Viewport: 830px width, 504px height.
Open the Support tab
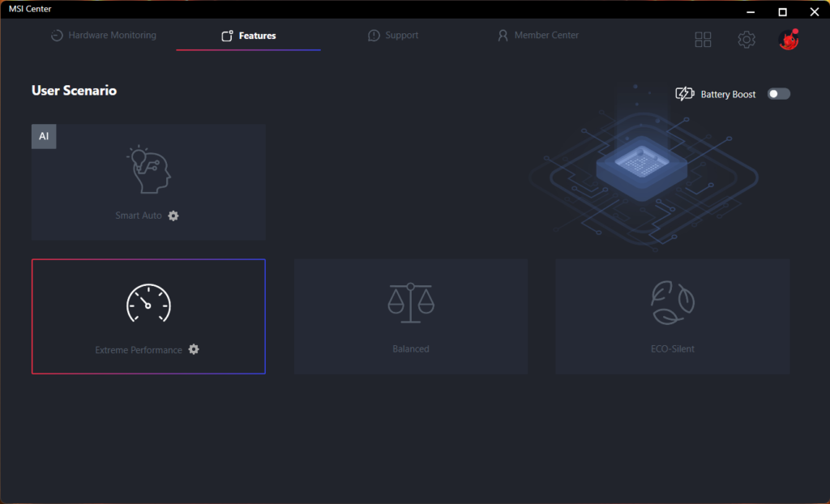(393, 36)
